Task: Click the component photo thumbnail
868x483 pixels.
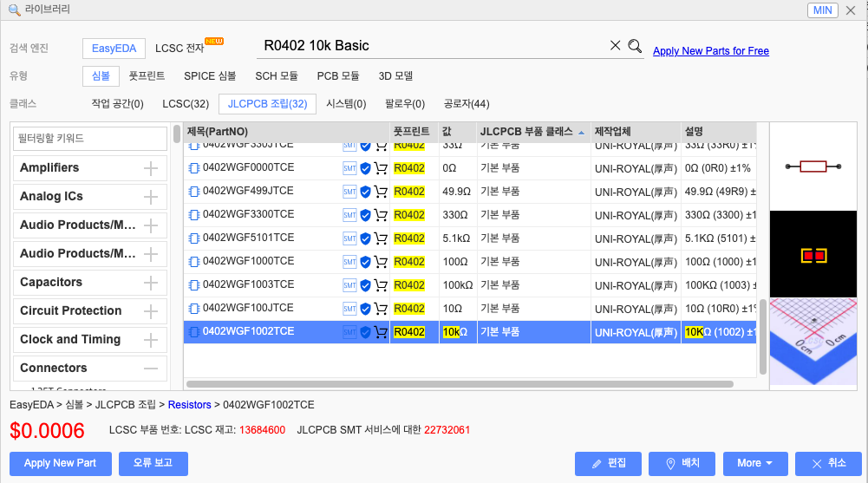Action: (x=813, y=342)
